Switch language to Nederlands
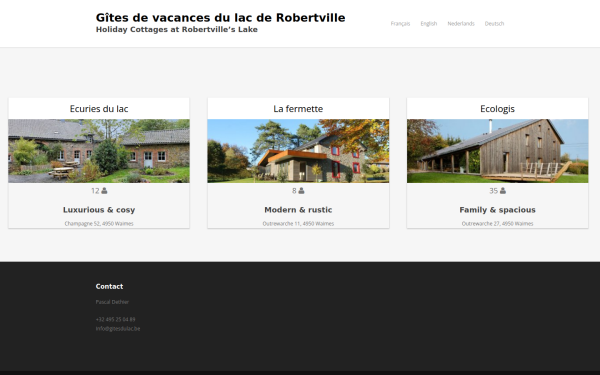Viewport: 600px width, 375px height. (x=461, y=24)
